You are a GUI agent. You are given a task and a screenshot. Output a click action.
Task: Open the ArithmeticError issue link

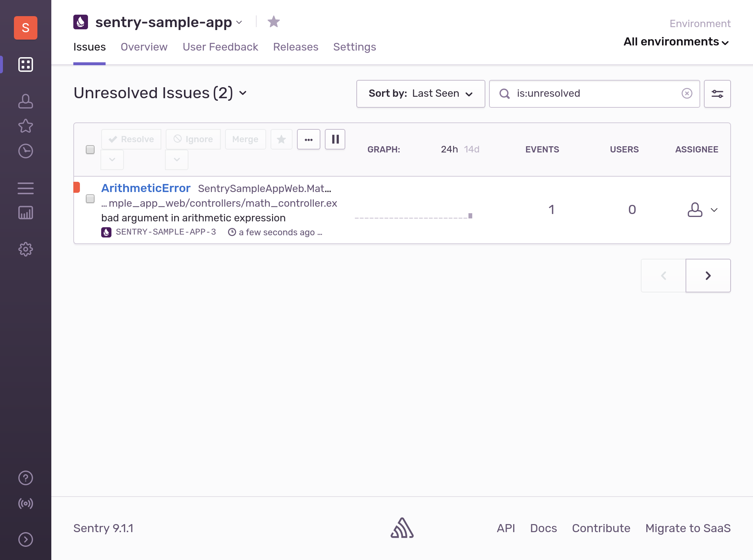[146, 188]
